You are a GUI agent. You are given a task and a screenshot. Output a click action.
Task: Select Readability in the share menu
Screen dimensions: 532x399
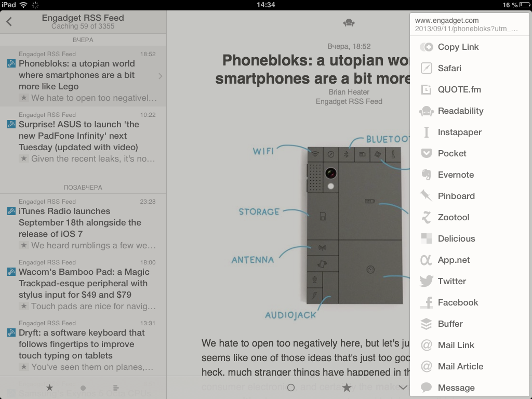[470, 111]
